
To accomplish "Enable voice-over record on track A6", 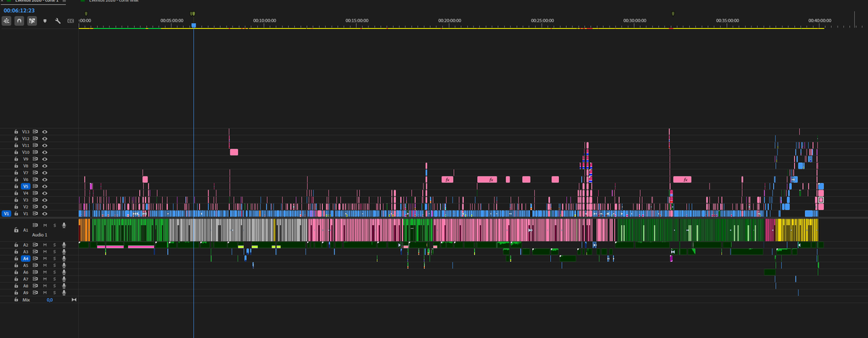I will 64,272.
